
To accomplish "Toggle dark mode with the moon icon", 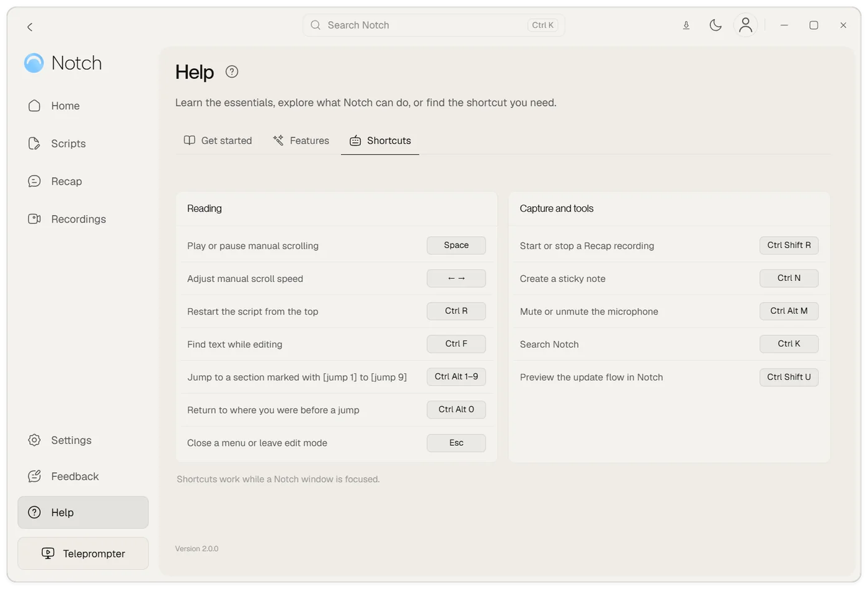I will 715,25.
